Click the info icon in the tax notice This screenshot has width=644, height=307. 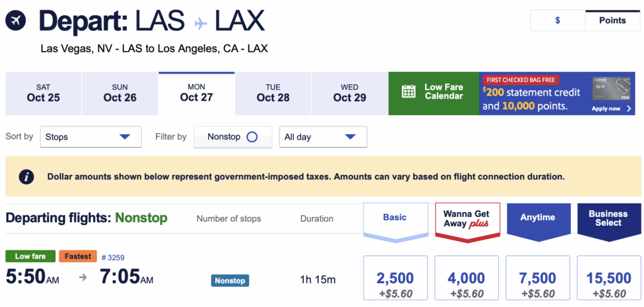point(26,177)
